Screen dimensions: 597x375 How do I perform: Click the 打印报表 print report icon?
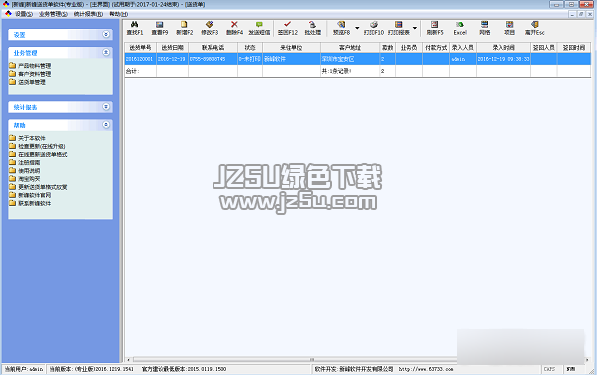click(x=399, y=25)
